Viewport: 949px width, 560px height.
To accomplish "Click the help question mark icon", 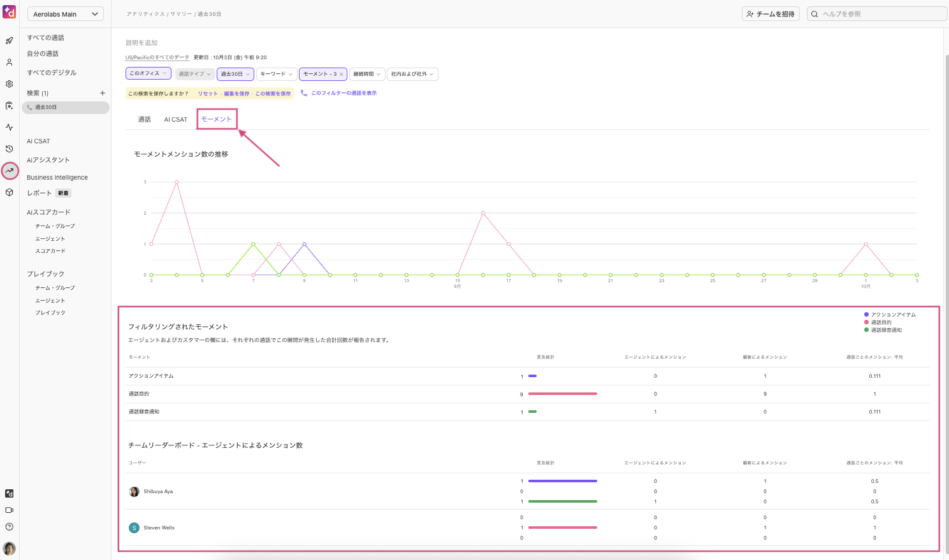I will [9, 527].
